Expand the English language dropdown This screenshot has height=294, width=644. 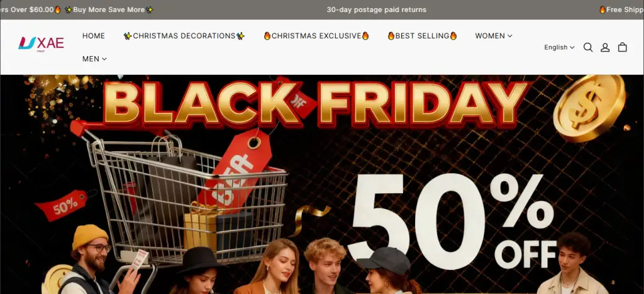coord(559,47)
